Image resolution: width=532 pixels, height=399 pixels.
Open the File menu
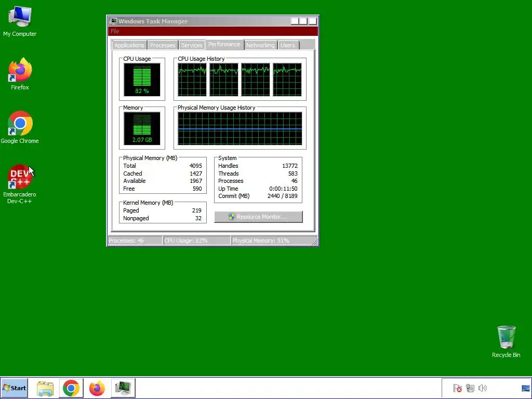(115, 31)
